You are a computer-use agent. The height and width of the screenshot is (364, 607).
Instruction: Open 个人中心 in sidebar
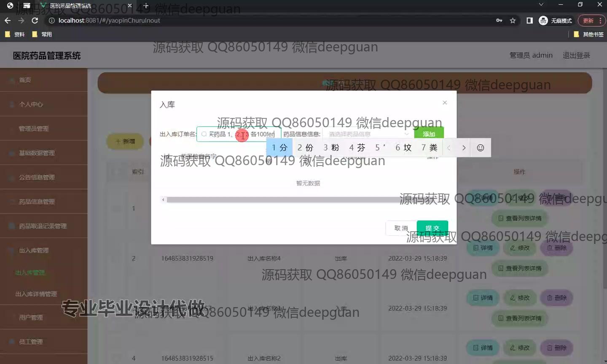pos(44,104)
